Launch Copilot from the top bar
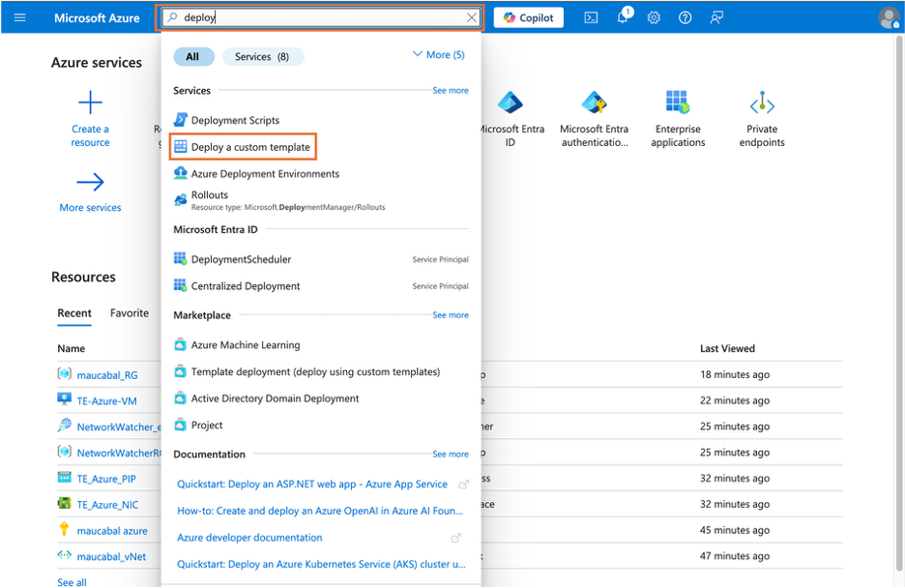Viewport: 905px width, 588px height. point(528,16)
